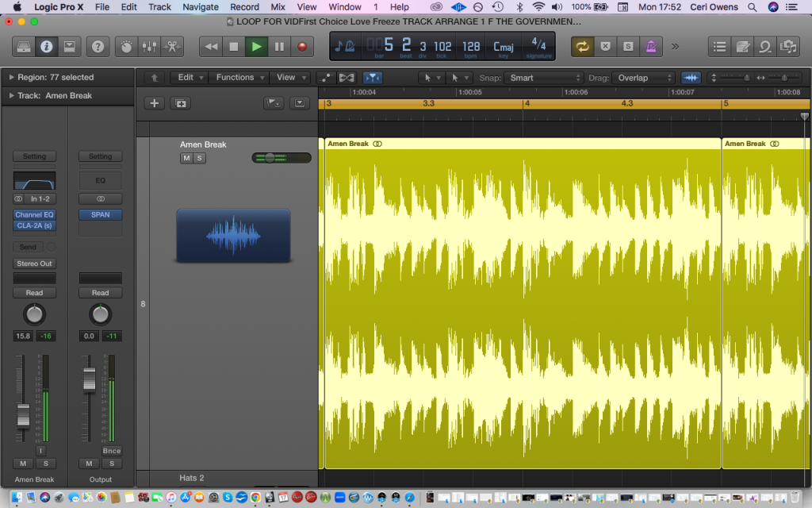Expand the Region inspector disclosure triangle
Viewport: 812px width, 508px height.
[12, 78]
